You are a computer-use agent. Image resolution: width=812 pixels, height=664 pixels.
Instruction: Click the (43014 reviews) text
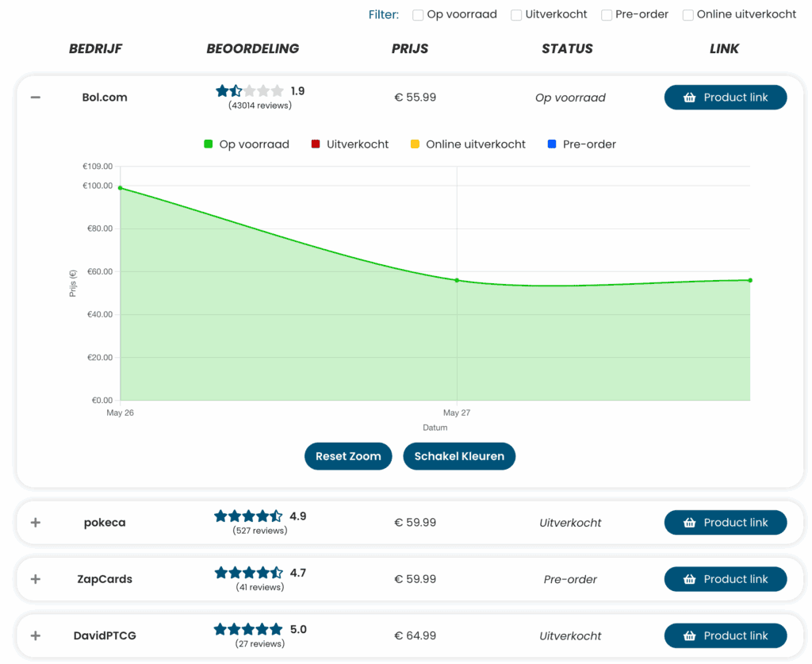click(x=260, y=106)
